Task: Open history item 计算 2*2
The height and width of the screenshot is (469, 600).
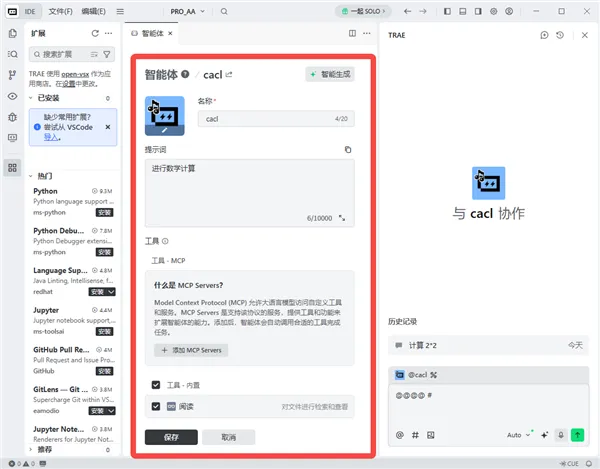Action: pyautogui.click(x=488, y=345)
